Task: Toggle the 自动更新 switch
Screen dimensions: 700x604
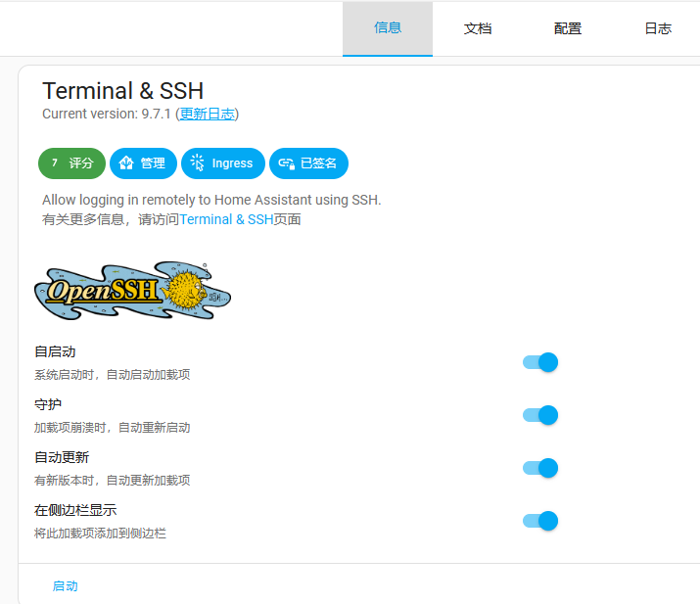Action: click(x=540, y=468)
